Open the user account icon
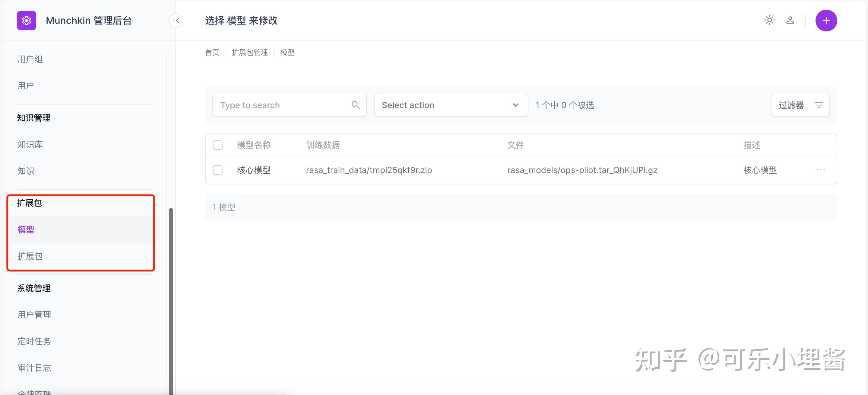 tap(790, 20)
